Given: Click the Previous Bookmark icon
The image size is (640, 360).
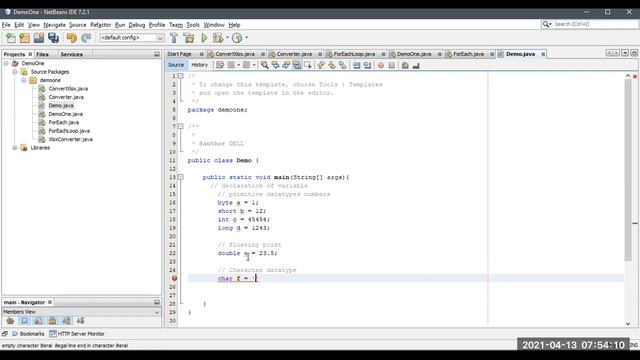Looking at the screenshot, I should [x=321, y=65].
